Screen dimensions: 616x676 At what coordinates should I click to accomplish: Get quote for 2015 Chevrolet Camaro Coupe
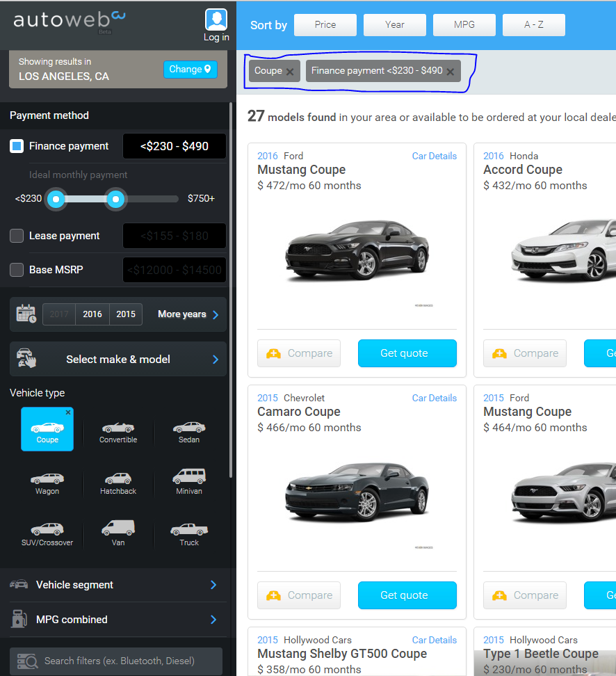coord(407,595)
